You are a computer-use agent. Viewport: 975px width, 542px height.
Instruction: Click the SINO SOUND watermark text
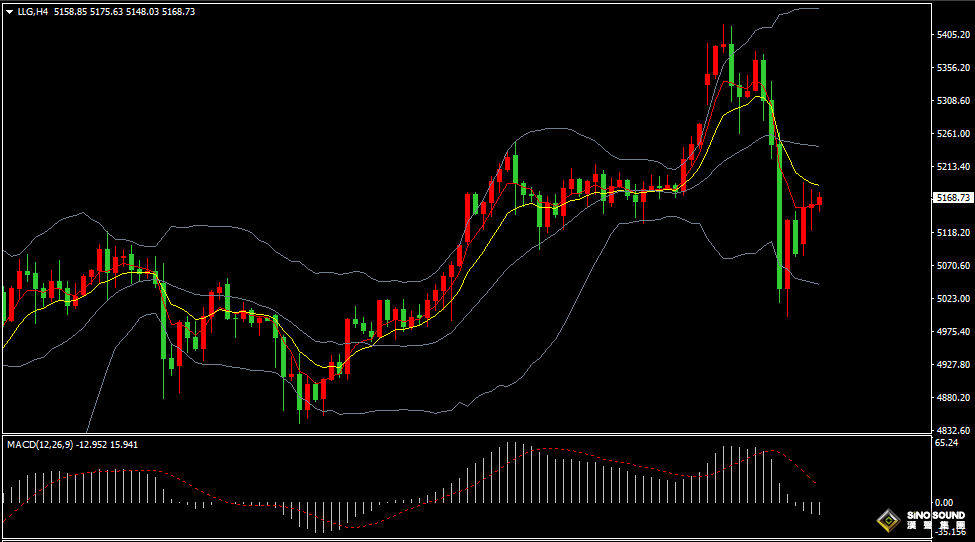click(935, 516)
